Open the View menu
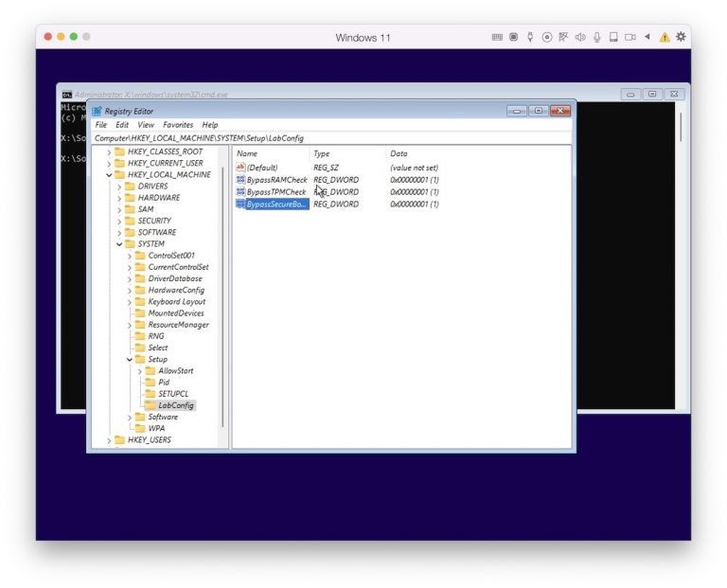727x588 pixels. point(146,125)
